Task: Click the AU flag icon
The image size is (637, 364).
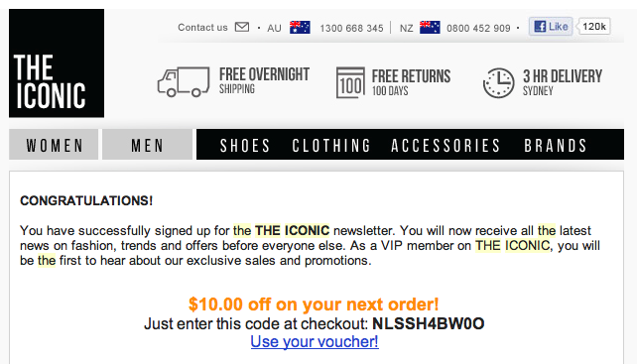Action: click(300, 27)
